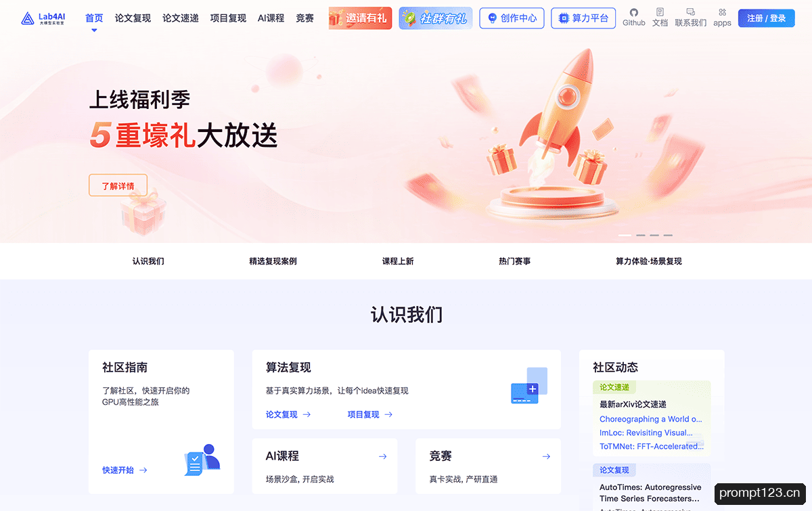The width and height of the screenshot is (812, 511).
Task: Click the 算法复现 card title
Action: point(288,368)
